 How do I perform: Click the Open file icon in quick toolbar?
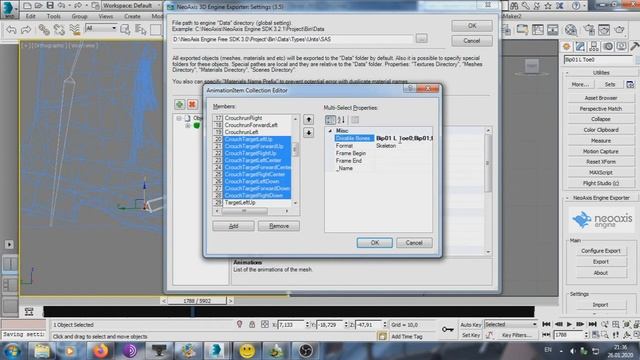(x=38, y=5)
